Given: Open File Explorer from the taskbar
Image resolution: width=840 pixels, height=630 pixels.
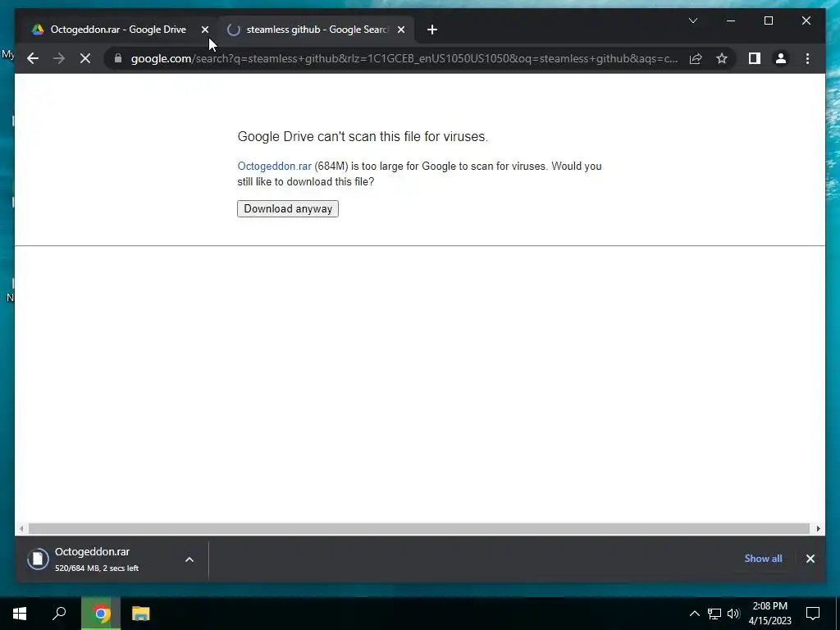Looking at the screenshot, I should (x=141, y=614).
